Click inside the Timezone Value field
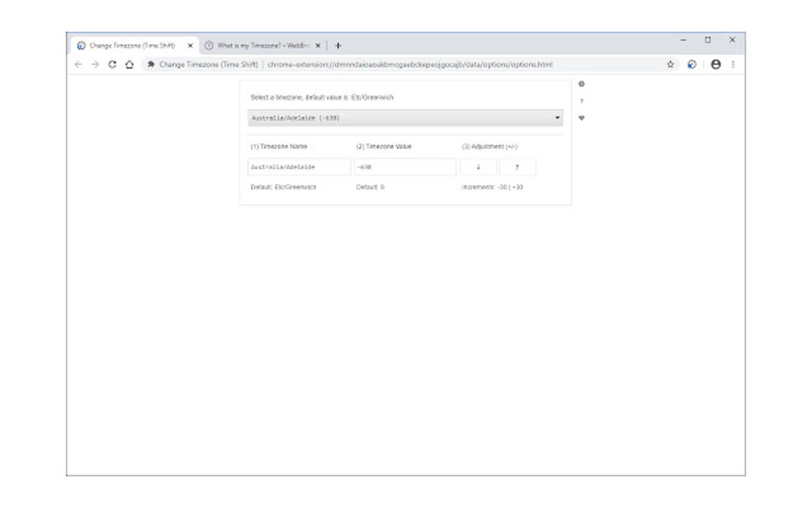 click(404, 166)
